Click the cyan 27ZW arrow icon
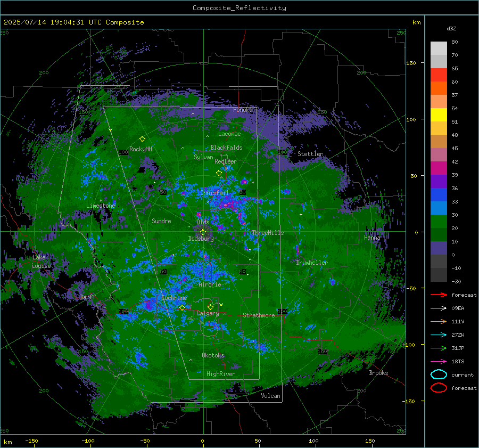479x448 pixels. [439, 335]
